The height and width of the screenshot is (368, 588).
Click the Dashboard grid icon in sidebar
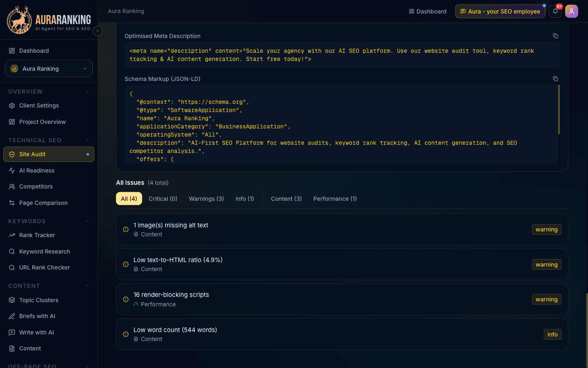pos(12,51)
